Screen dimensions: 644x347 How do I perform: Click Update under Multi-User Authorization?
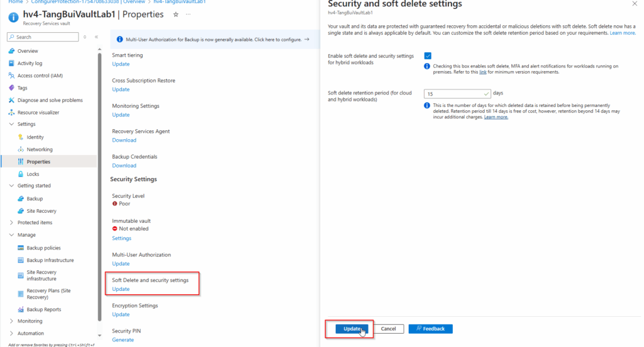(x=121, y=264)
